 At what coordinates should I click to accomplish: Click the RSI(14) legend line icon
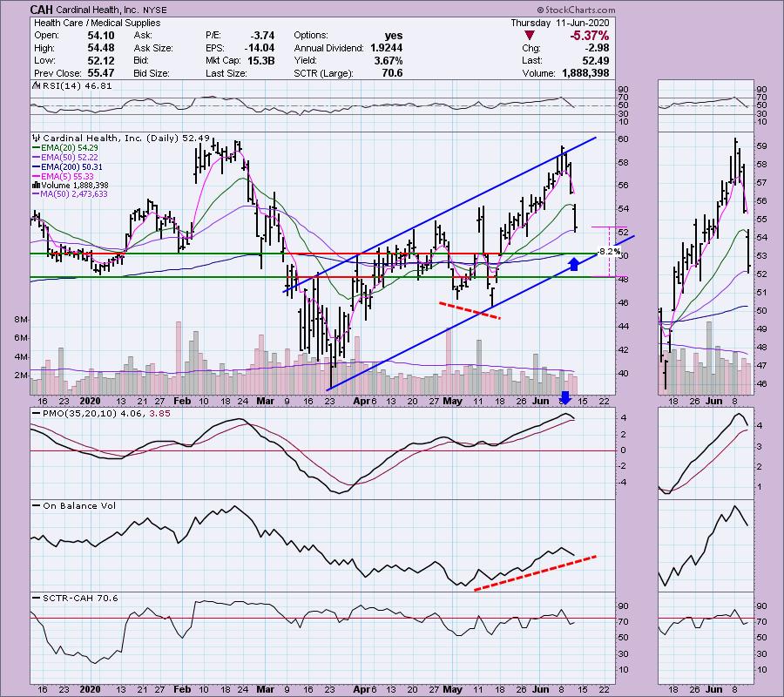36,85
